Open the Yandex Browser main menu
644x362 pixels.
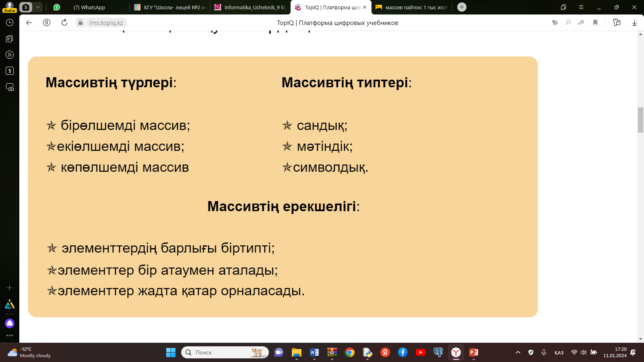(x=581, y=7)
